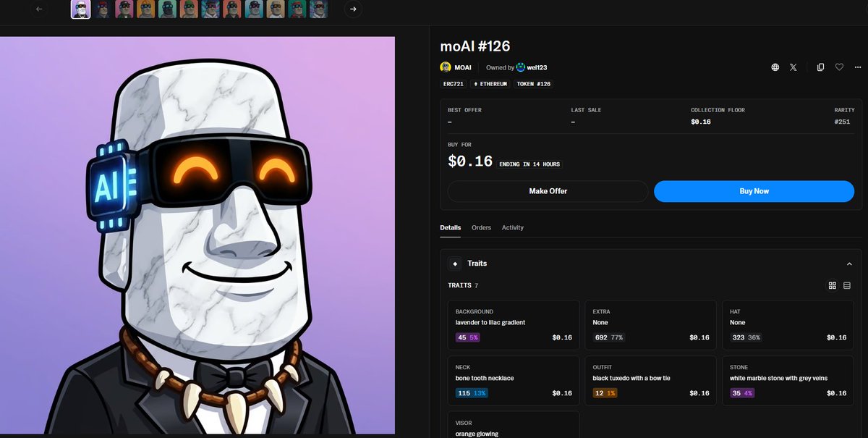Screen dimensions: 868x438
Task: Click the 35 4% rarity badge
Action: pos(741,393)
